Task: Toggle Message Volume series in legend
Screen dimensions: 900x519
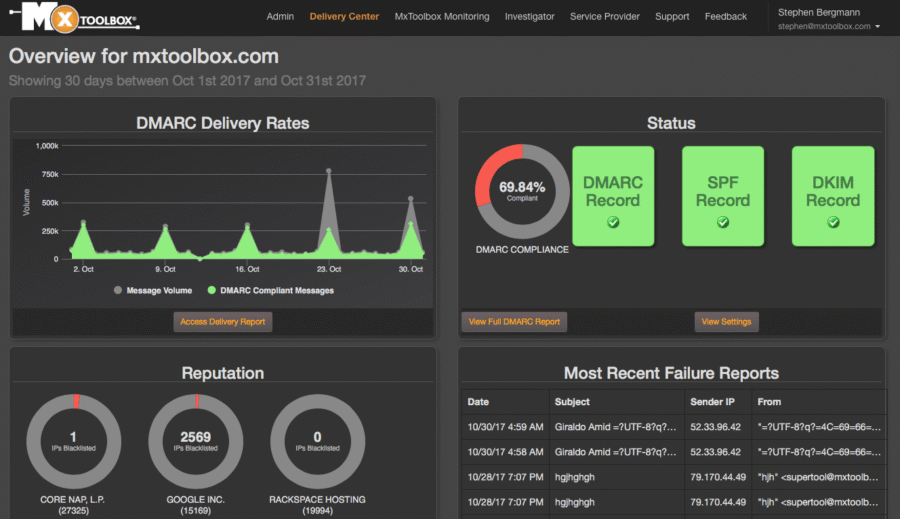Action: pos(153,291)
